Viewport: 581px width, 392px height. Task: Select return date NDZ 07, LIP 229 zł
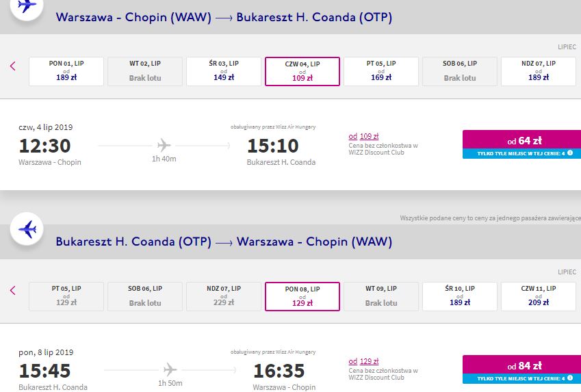[x=224, y=296]
